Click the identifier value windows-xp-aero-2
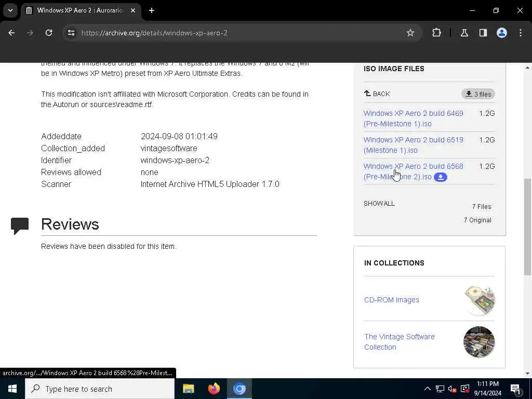532x399 pixels. click(x=175, y=160)
